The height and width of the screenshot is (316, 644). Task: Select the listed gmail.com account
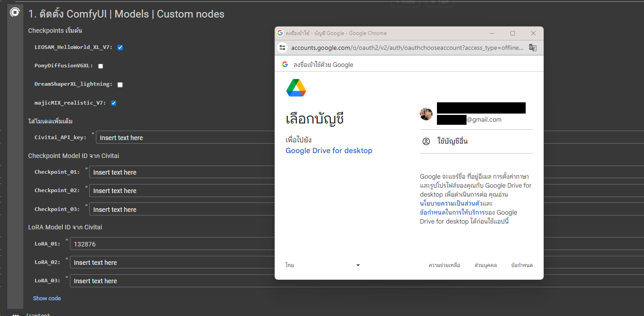[x=476, y=114]
